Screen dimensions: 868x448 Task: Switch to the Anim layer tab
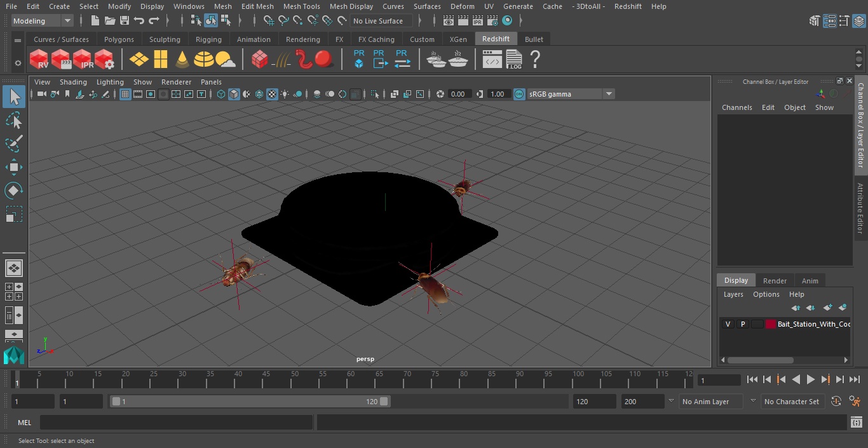tap(810, 281)
